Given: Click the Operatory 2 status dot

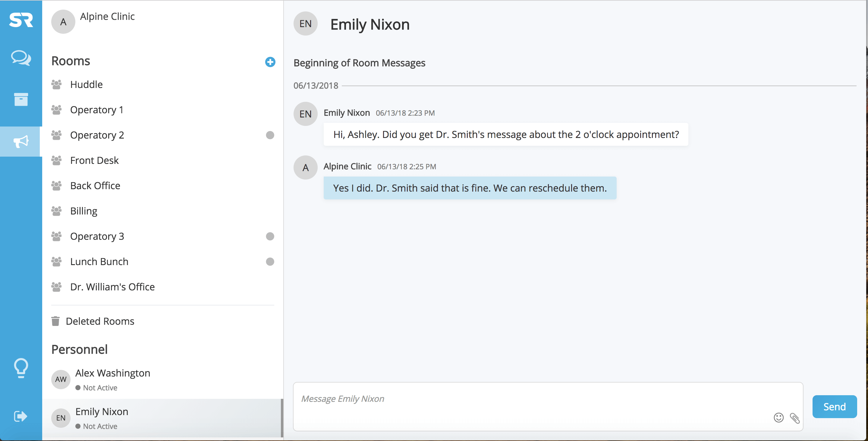Looking at the screenshot, I should (x=270, y=135).
